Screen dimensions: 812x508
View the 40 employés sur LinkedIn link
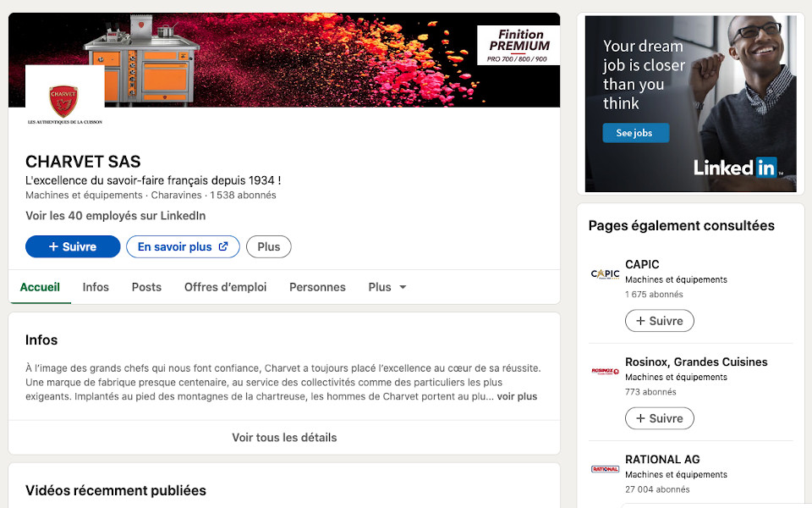(116, 216)
